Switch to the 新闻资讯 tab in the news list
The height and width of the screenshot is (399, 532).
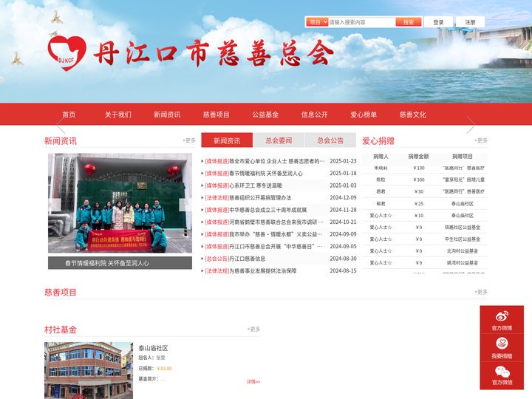(x=227, y=140)
